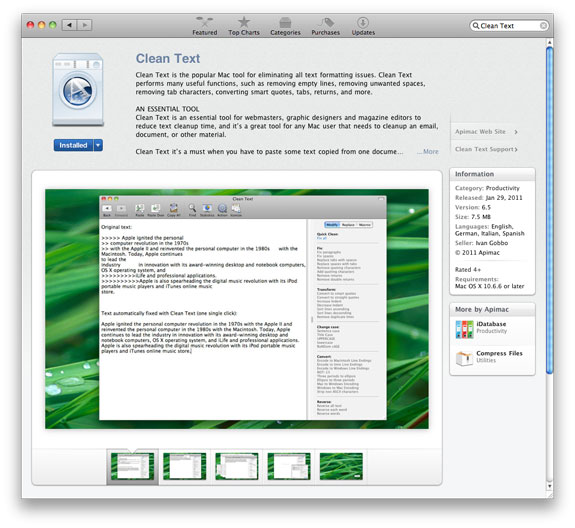This screenshot has width=575, height=528.
Task: Open the Clean Text Support link
Action: (486, 149)
